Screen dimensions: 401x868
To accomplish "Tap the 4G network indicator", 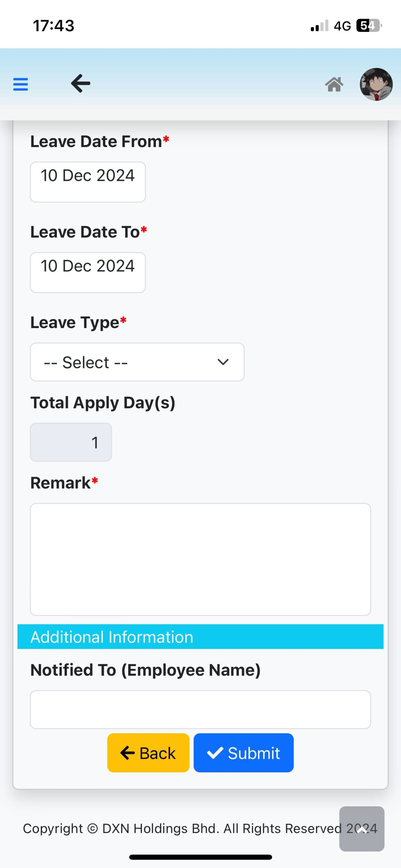I will pos(342,26).
